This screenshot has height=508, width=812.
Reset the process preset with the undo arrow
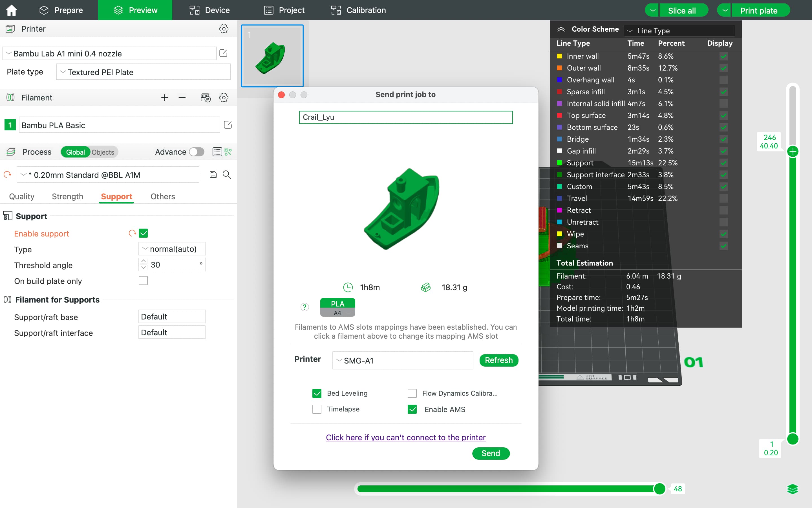tap(7, 175)
